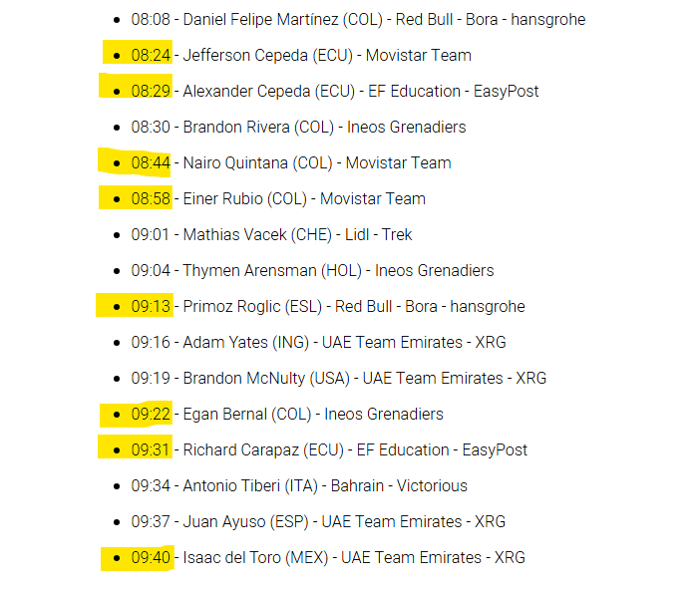Select Daniel Felipe Martínez list entry
This screenshot has width=700, height=591.
pos(358,20)
